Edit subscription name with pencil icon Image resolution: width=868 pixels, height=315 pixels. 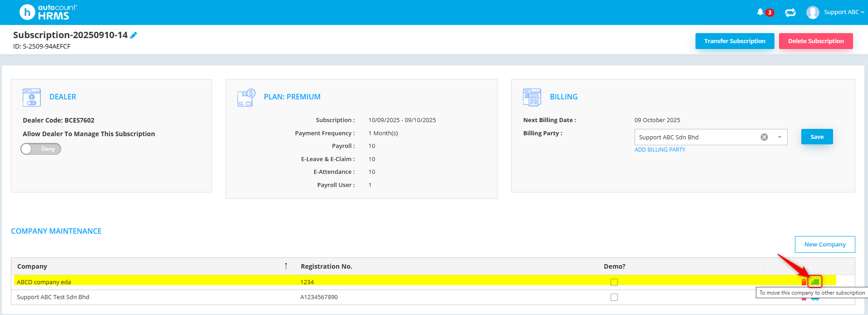tap(133, 35)
